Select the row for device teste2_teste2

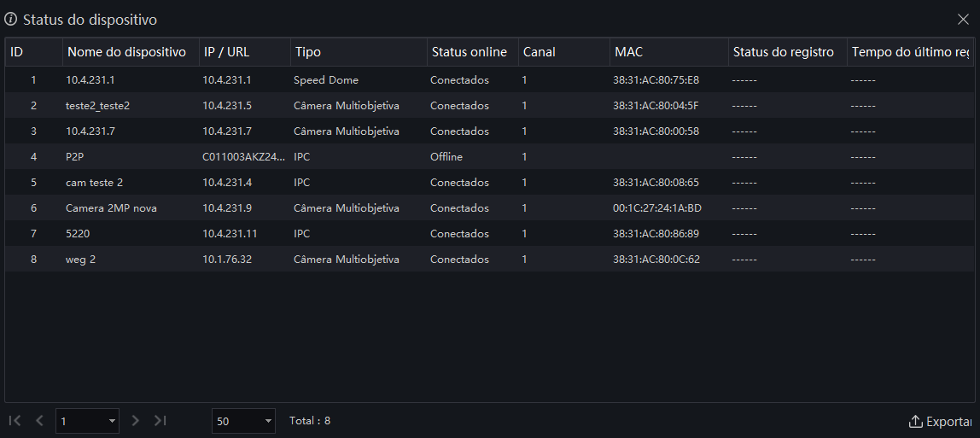tap(489, 106)
